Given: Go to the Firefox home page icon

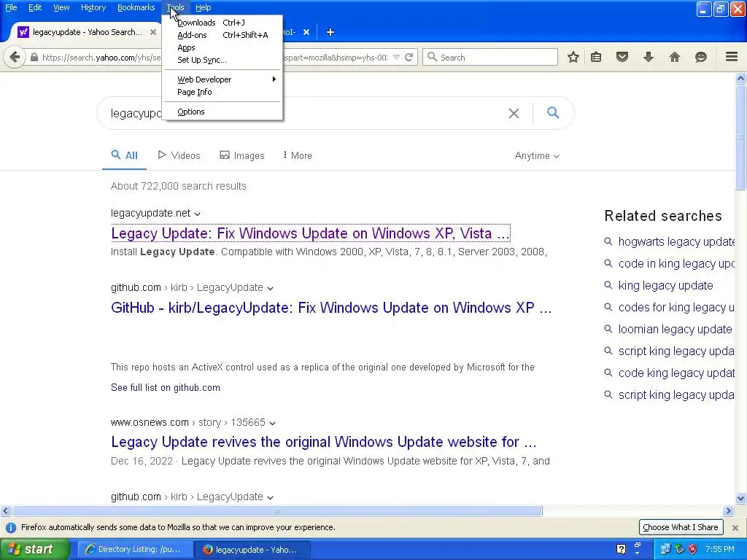Looking at the screenshot, I should 675,57.
